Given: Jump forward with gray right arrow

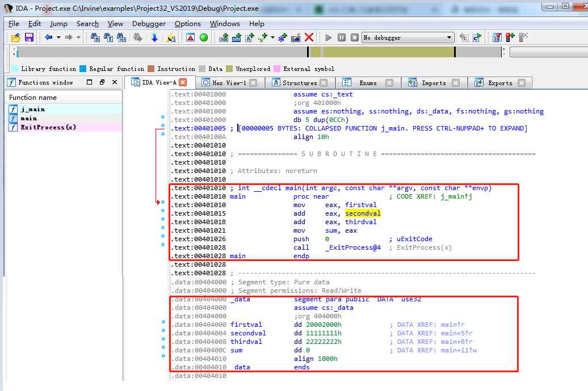Looking at the screenshot, I should point(69,37).
